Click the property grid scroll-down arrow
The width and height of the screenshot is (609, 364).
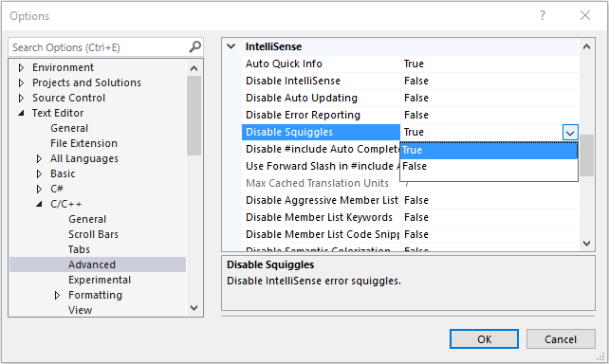[586, 244]
